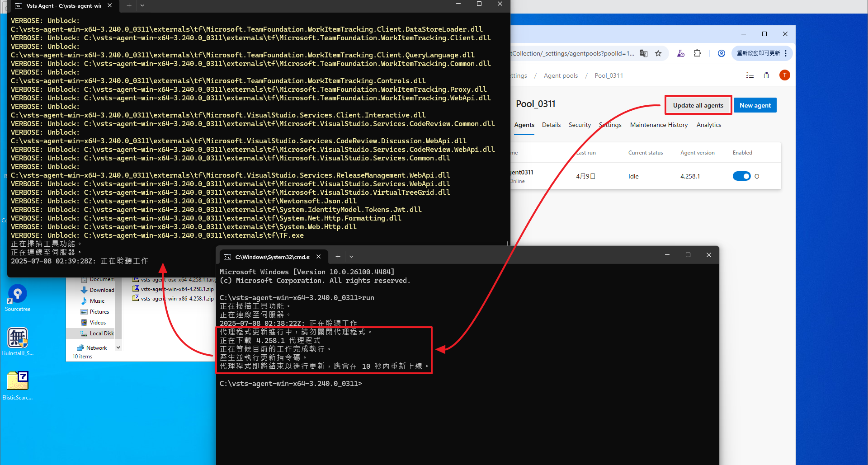
Task: Click Last run column header
Action: click(586, 153)
